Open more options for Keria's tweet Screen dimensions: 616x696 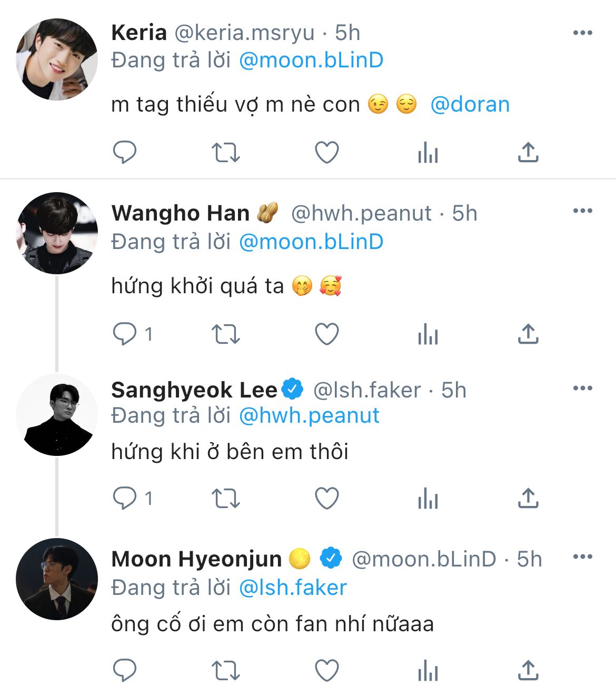[x=582, y=33]
